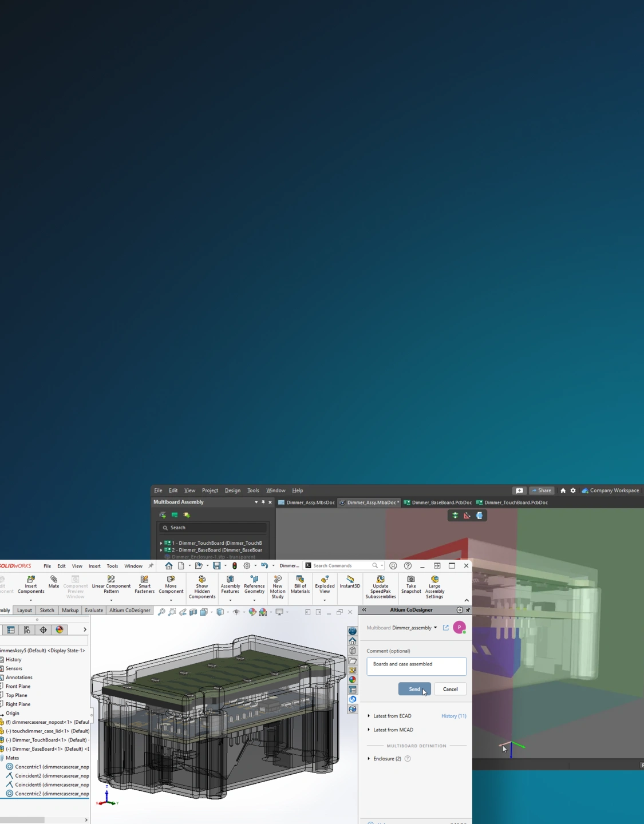Click the Send button
The height and width of the screenshot is (824, 644).
414,689
